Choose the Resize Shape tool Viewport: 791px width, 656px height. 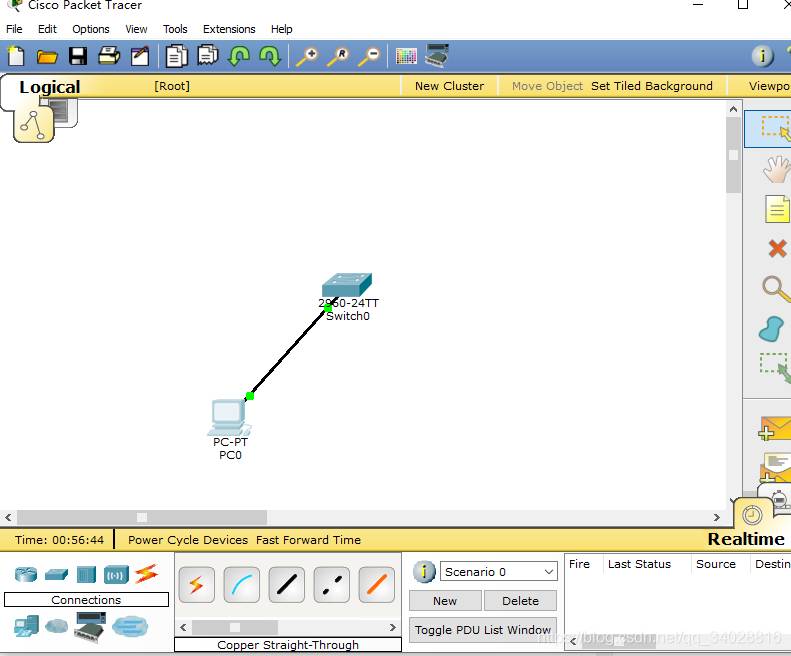tap(775, 368)
